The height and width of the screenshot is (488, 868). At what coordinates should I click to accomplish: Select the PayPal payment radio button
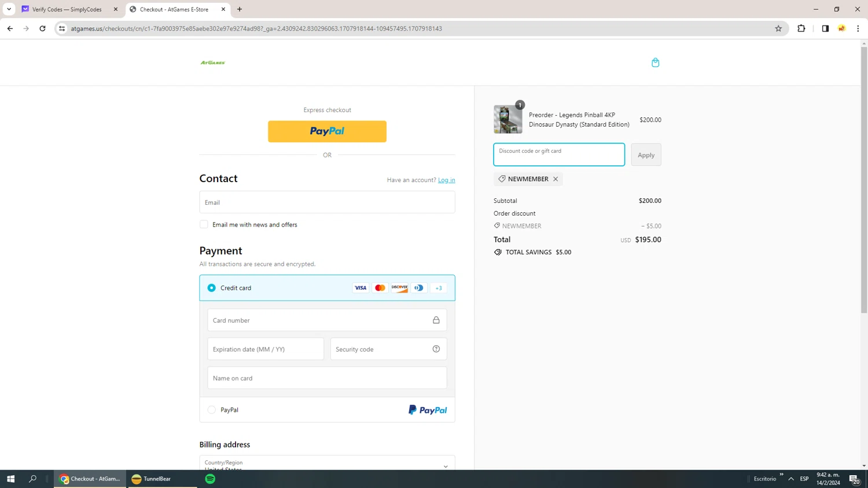click(x=212, y=410)
